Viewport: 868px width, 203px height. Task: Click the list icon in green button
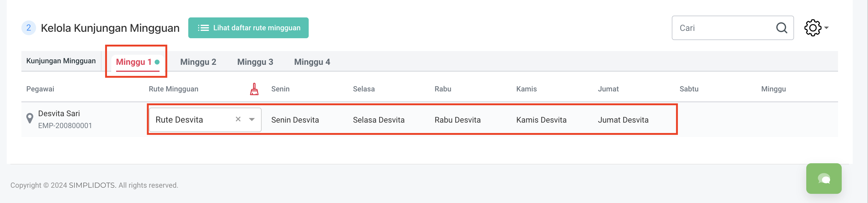pyautogui.click(x=203, y=28)
